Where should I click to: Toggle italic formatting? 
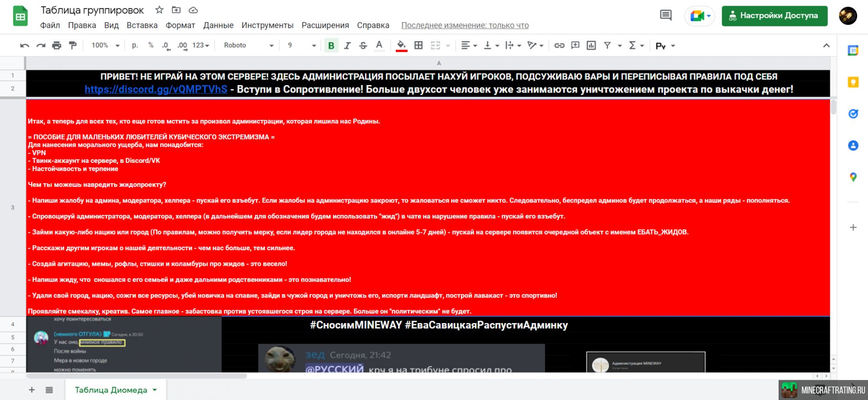point(347,45)
